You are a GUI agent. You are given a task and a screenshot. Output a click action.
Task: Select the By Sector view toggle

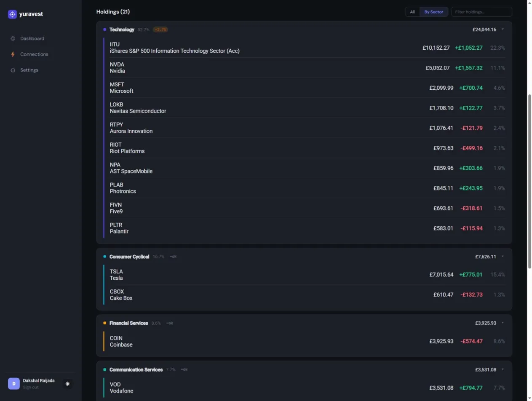click(x=433, y=12)
